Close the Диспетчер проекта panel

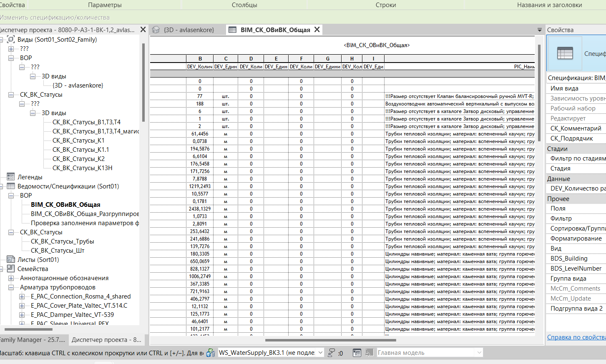(143, 30)
